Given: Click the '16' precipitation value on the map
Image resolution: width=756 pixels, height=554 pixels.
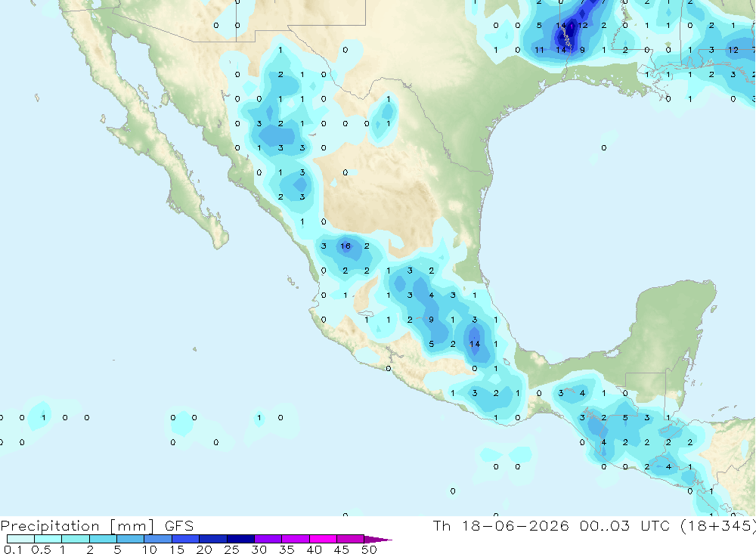Looking at the screenshot, I should pos(345,246).
